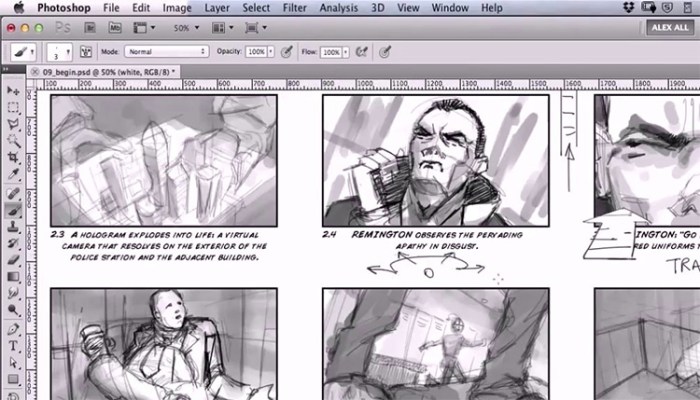
Task: Select the History Brush tool
Action: (x=13, y=243)
